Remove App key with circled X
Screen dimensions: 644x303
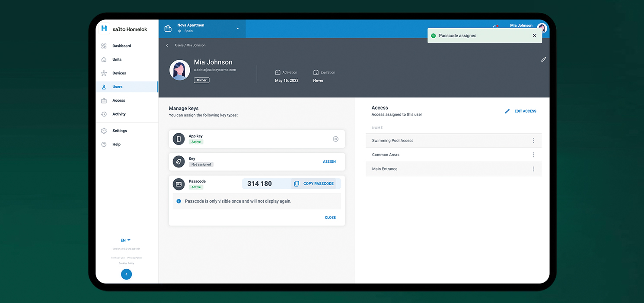tap(335, 139)
